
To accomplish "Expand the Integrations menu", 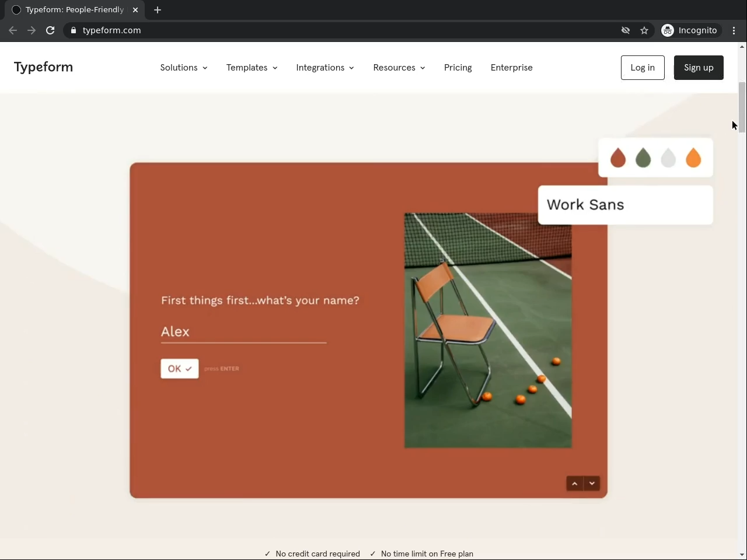I will point(325,68).
